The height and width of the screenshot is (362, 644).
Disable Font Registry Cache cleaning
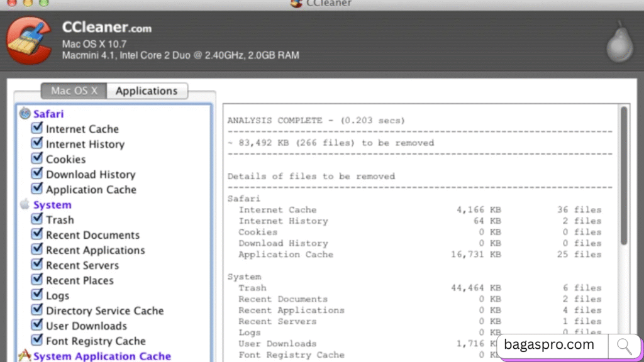tap(36, 341)
